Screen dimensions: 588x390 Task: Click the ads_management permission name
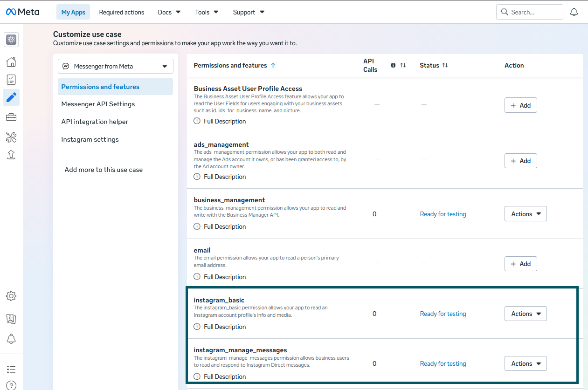[221, 144]
